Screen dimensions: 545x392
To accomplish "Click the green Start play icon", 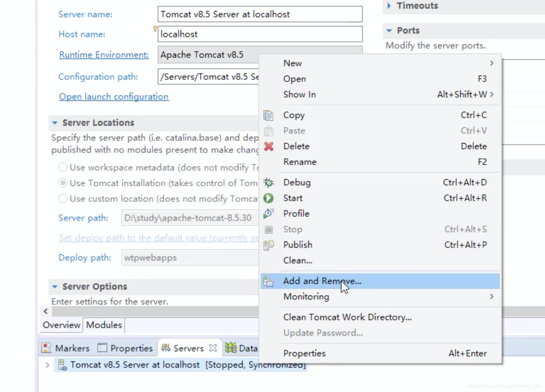I will [x=268, y=198].
